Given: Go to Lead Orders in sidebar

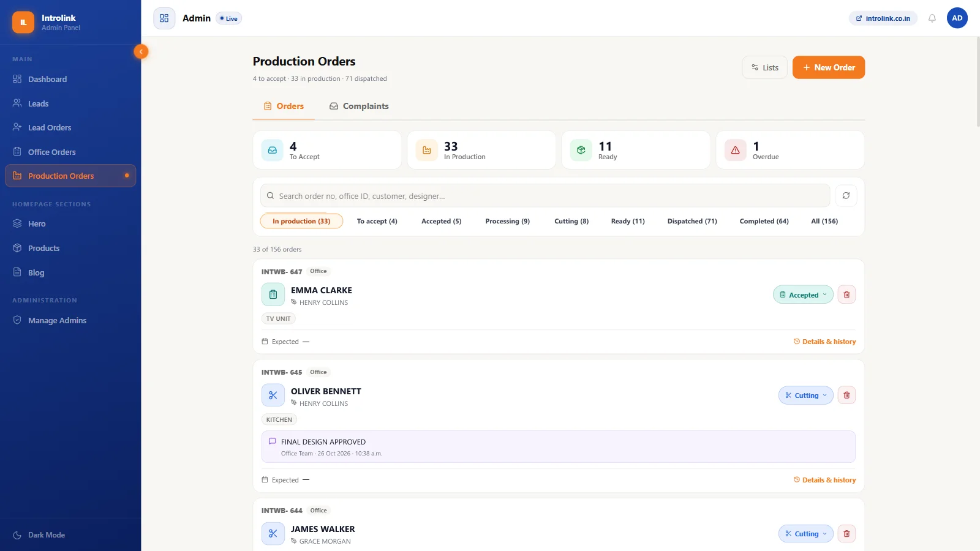Looking at the screenshot, I should [x=70, y=127].
